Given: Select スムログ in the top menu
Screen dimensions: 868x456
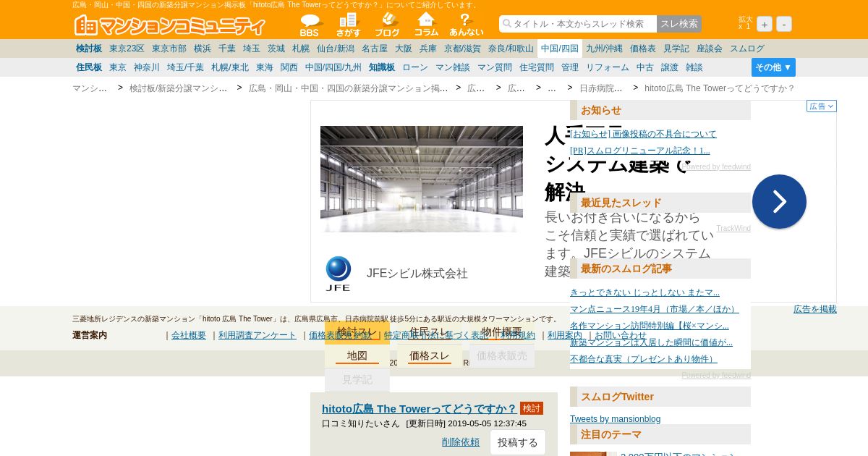Looking at the screenshot, I should click(x=747, y=48).
